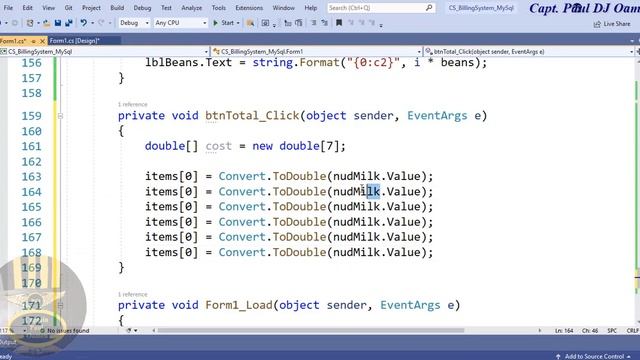Click the New Project toolbar icon
The height and width of the screenshot is (360, 640).
click(30, 23)
